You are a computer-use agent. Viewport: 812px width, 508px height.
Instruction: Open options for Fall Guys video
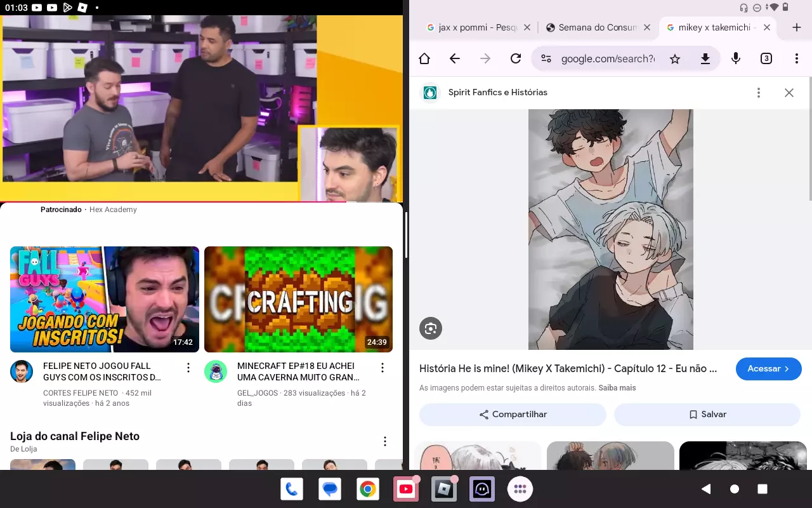coord(188,368)
